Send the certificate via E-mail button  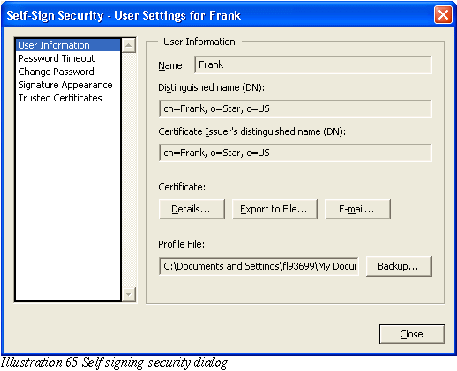coord(358,209)
